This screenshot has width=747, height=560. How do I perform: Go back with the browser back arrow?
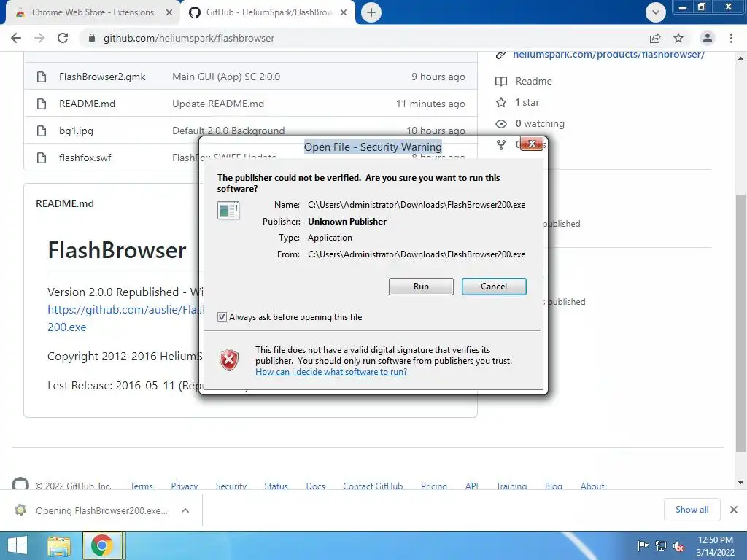(x=16, y=38)
